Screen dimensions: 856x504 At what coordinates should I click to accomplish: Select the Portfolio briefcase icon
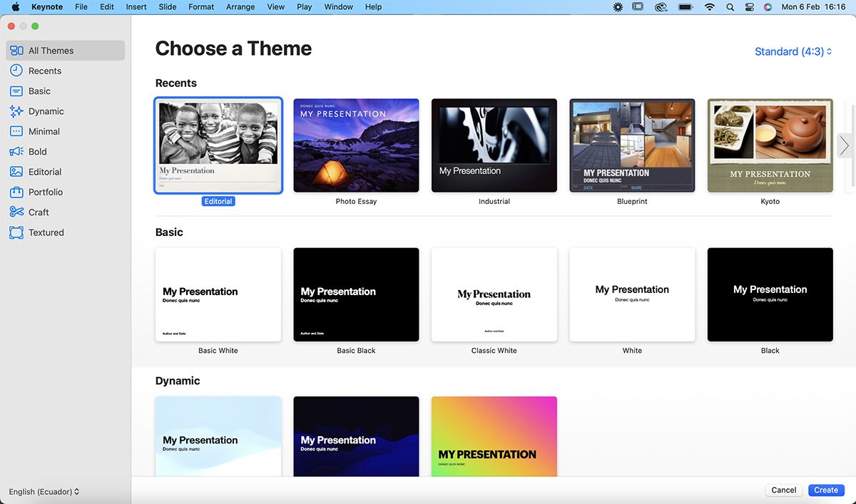[16, 192]
